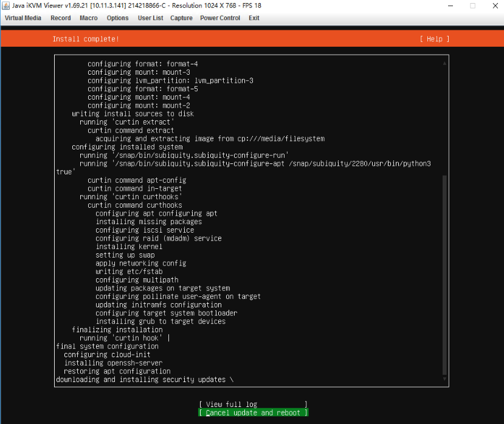Viewport: 504px width, 424px height.
Task: Click 'installing kernel' log line
Action: pos(129,247)
